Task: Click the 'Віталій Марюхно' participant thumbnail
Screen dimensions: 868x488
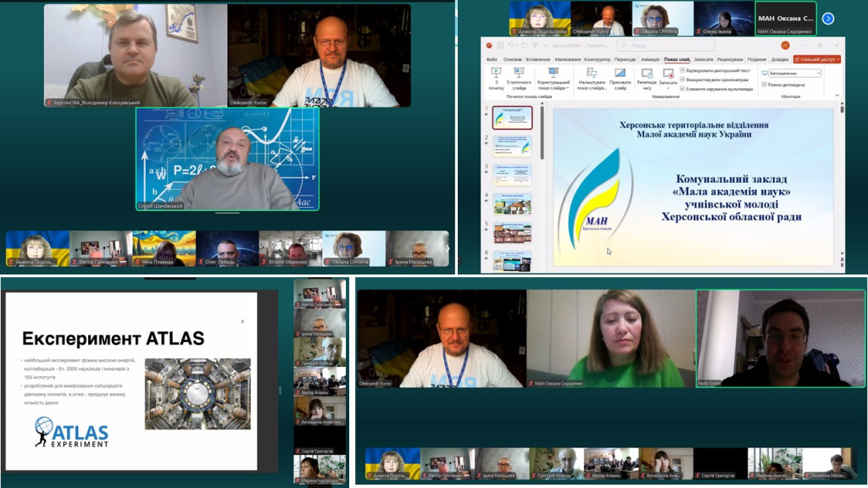Action: coord(291,248)
